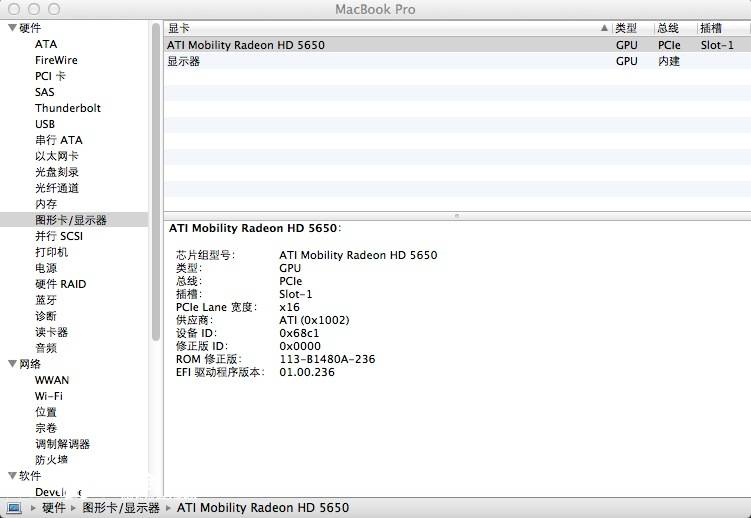Click ATI Mobility Radeon HD 5650 in path bar
This screenshot has width=751, height=518.
262,507
